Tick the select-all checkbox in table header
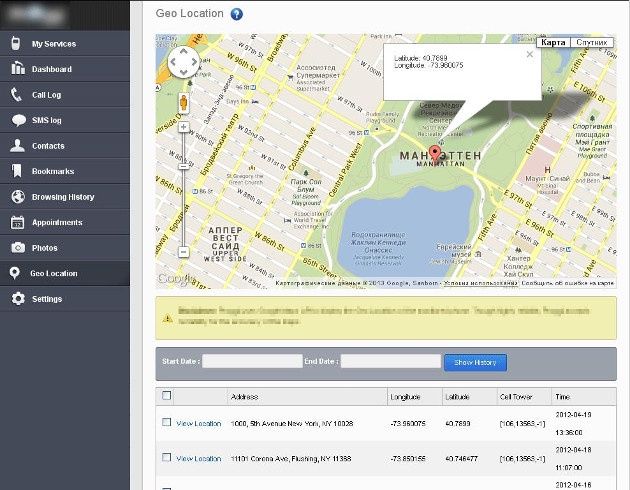The image size is (630, 490). tap(166, 396)
